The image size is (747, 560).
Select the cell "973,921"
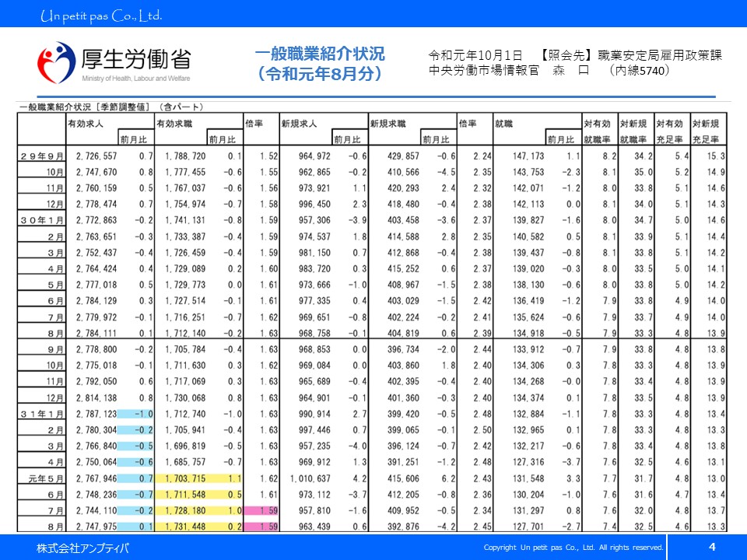click(314, 188)
